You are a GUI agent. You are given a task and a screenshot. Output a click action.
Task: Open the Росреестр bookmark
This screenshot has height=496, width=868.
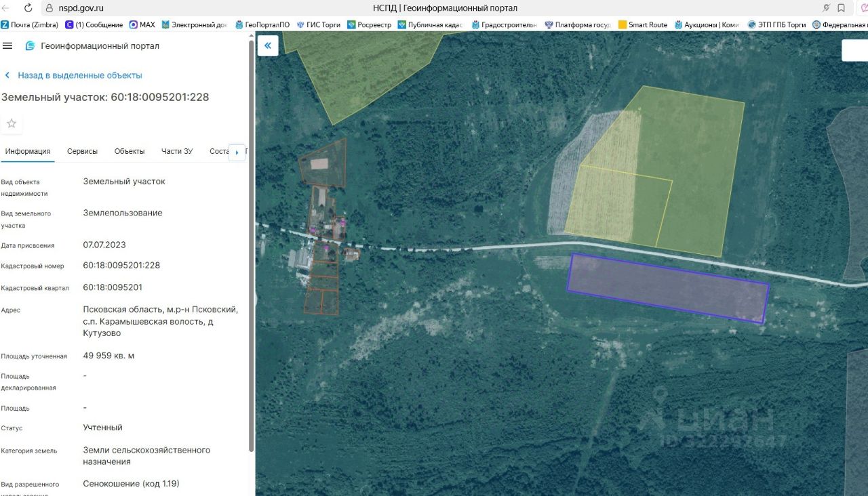tap(370, 24)
